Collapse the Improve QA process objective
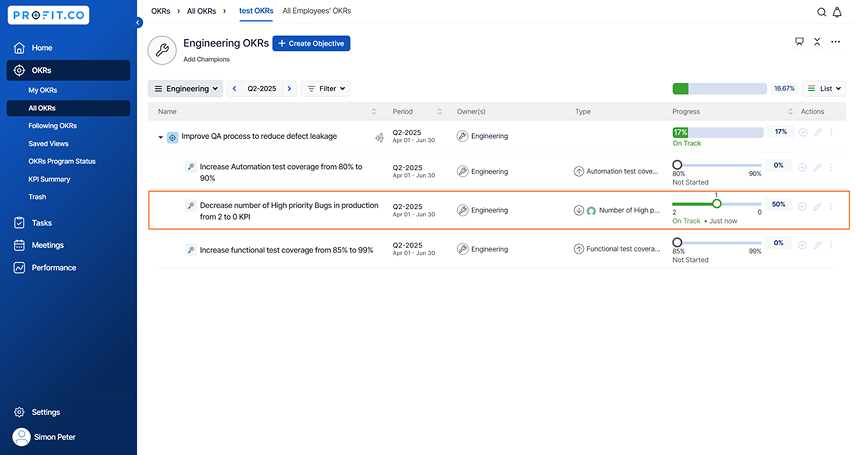Screen dimensions: 856x455 click(x=160, y=137)
